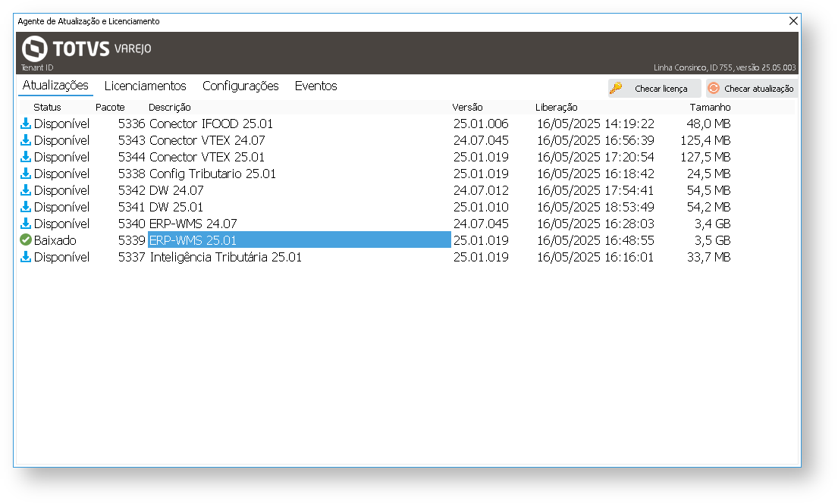Sort by the Liberação column header
838x504 pixels.
(x=557, y=108)
